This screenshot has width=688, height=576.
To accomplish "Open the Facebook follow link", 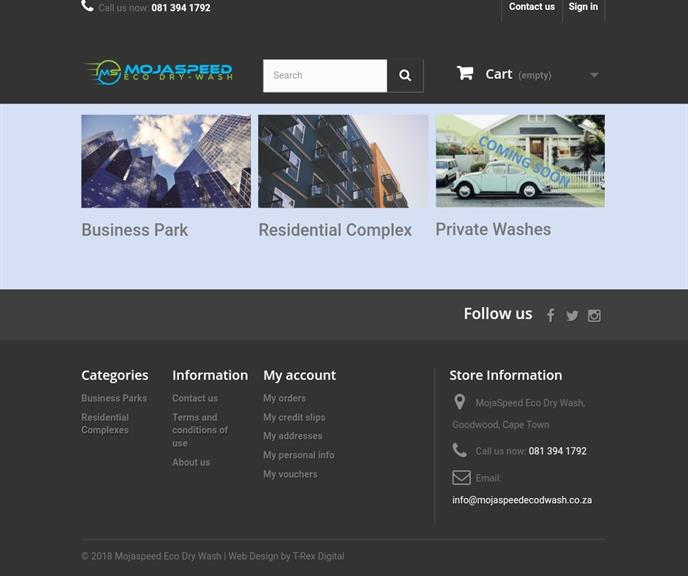I will pyautogui.click(x=551, y=315).
